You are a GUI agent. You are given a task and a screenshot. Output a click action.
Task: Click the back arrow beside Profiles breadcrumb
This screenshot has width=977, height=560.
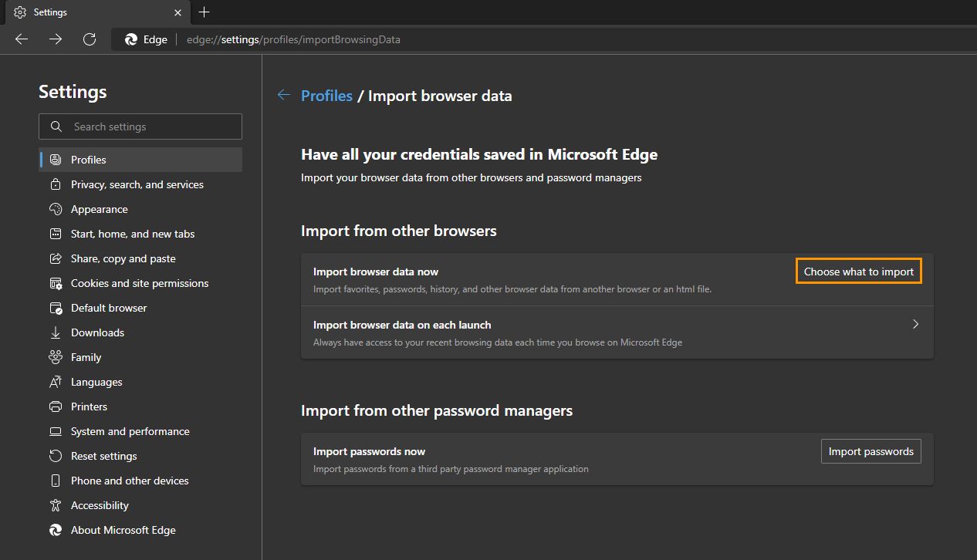pos(284,95)
